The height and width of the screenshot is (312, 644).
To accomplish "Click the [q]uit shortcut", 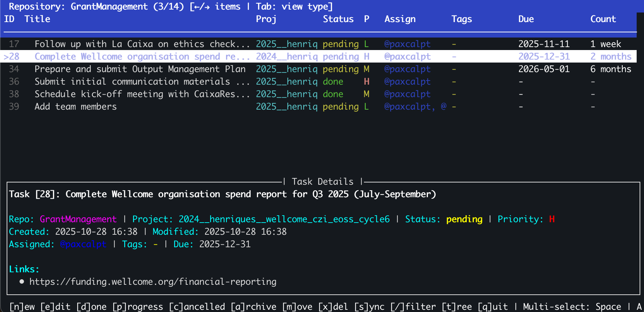I will (x=493, y=307).
